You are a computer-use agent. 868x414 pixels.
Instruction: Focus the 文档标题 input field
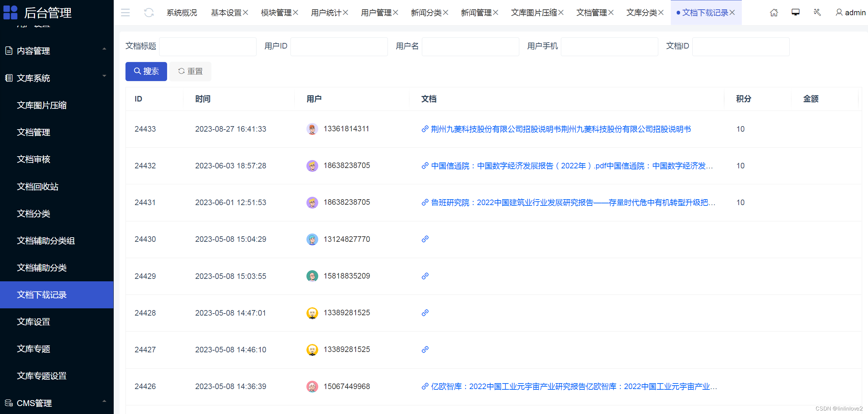208,46
